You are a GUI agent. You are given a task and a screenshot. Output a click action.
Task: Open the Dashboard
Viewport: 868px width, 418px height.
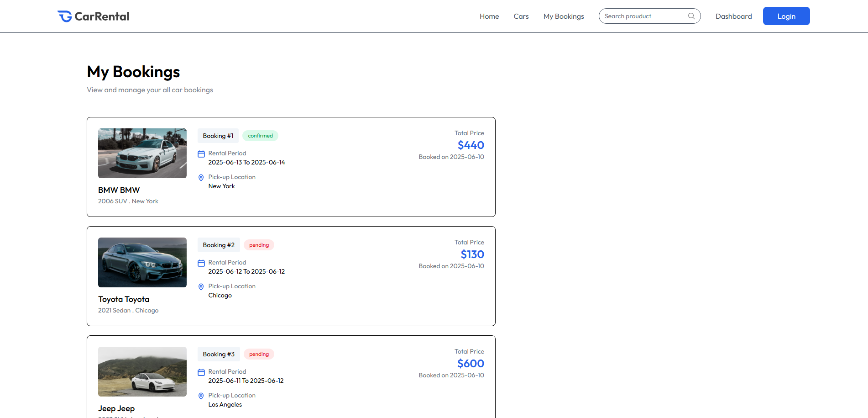[x=733, y=16]
